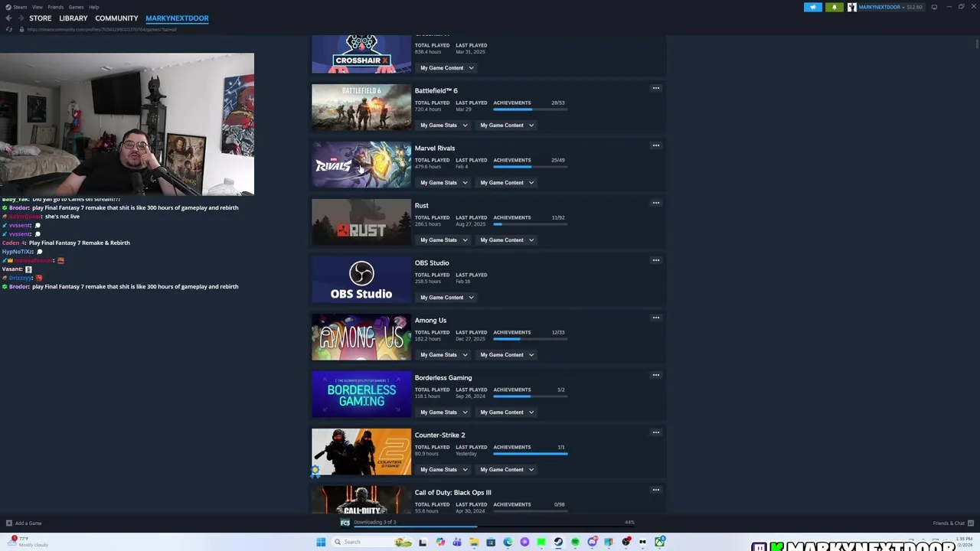Image resolution: width=980 pixels, height=551 pixels.
Task: Expand My Game Stats for Among Us
Action: tap(443, 355)
